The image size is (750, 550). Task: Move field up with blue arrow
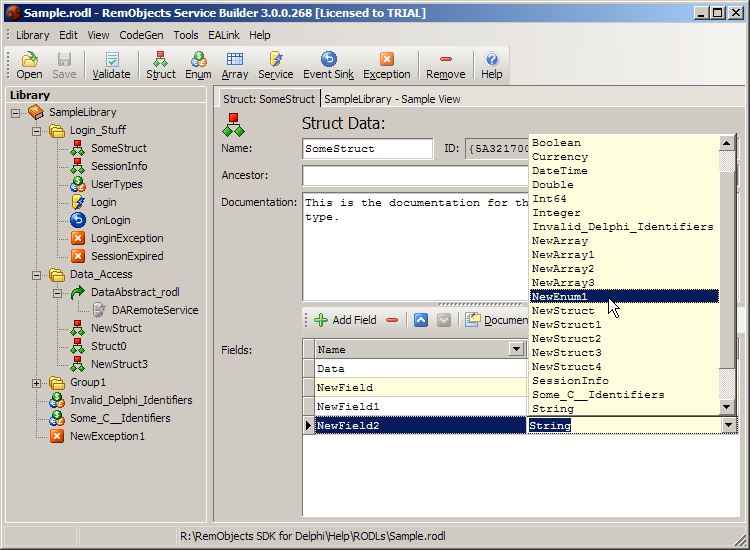coord(421,320)
